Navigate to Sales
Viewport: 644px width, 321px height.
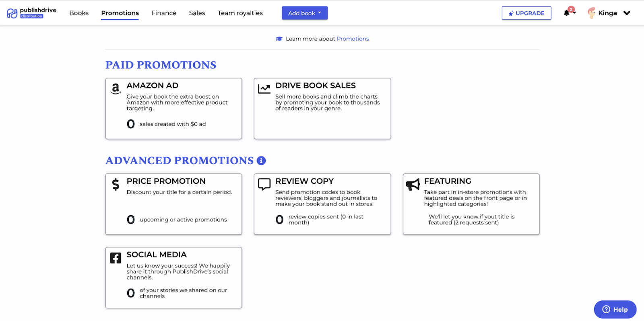197,13
